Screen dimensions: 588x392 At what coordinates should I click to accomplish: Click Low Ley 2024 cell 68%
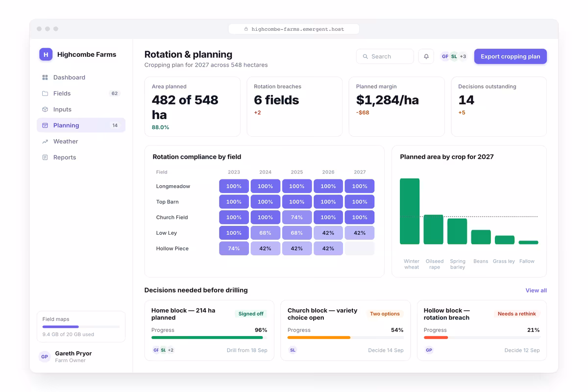click(266, 233)
